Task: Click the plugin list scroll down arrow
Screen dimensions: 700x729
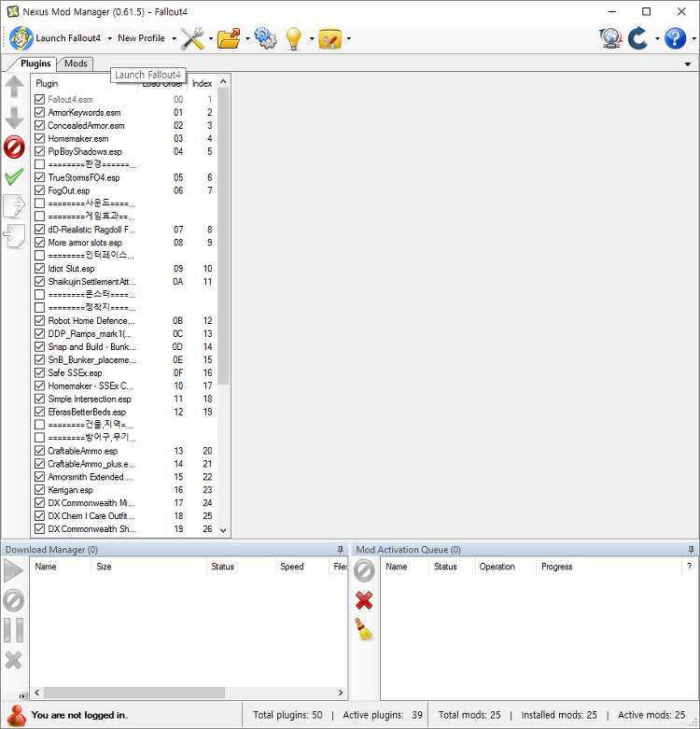Action: (x=223, y=530)
